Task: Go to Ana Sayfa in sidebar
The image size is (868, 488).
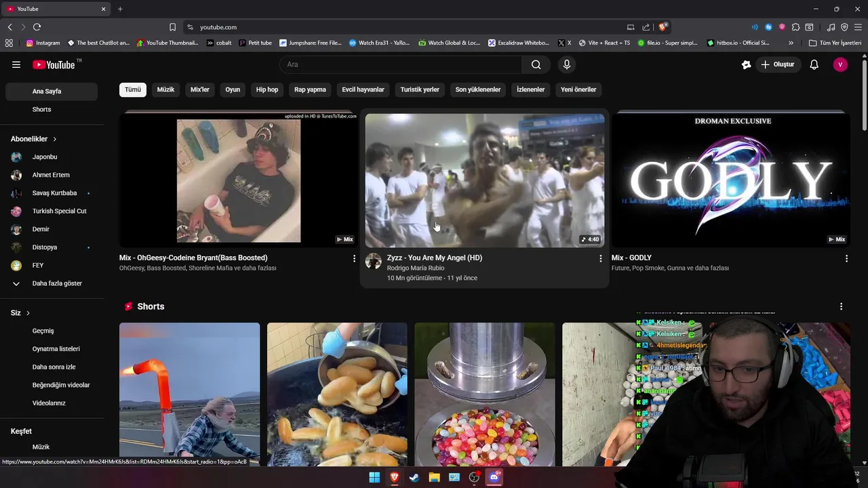Action: (52, 91)
